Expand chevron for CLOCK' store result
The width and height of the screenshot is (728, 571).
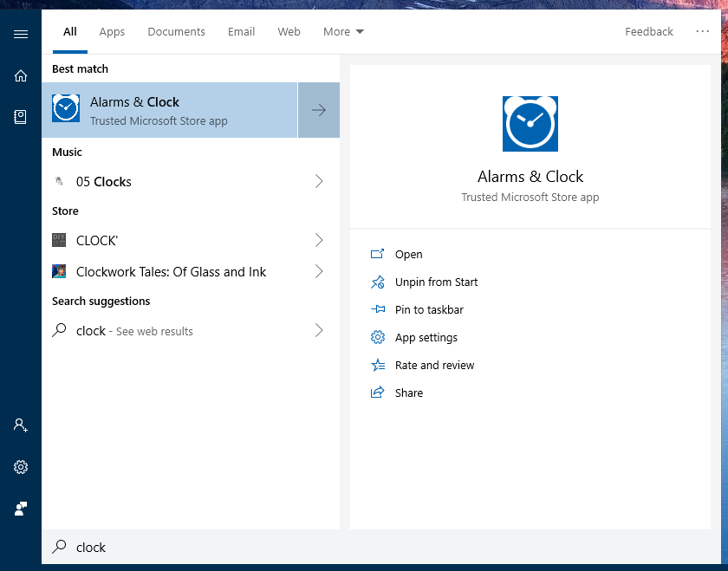coord(319,240)
